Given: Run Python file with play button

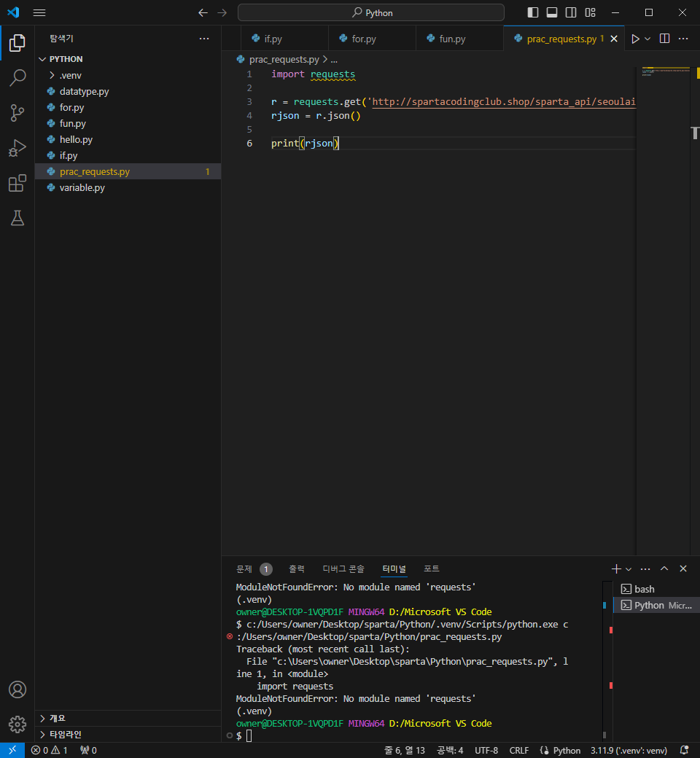Looking at the screenshot, I should click(x=635, y=39).
